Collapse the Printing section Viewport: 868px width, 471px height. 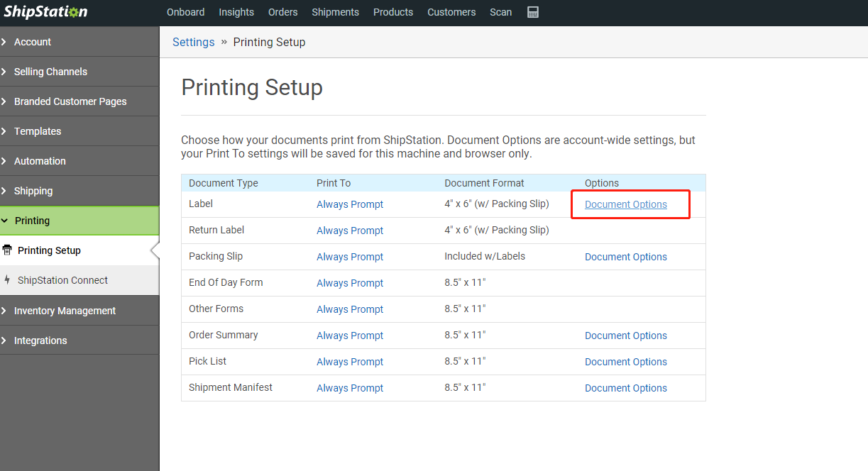(32, 221)
